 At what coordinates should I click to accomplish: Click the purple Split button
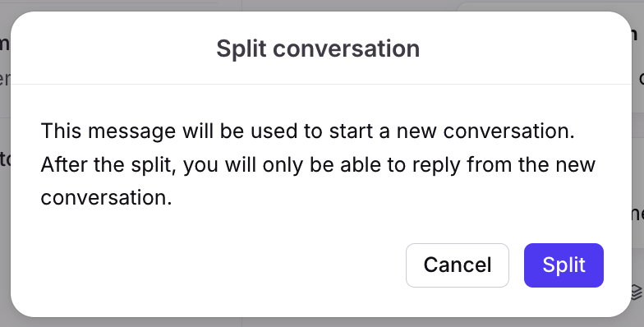click(563, 265)
